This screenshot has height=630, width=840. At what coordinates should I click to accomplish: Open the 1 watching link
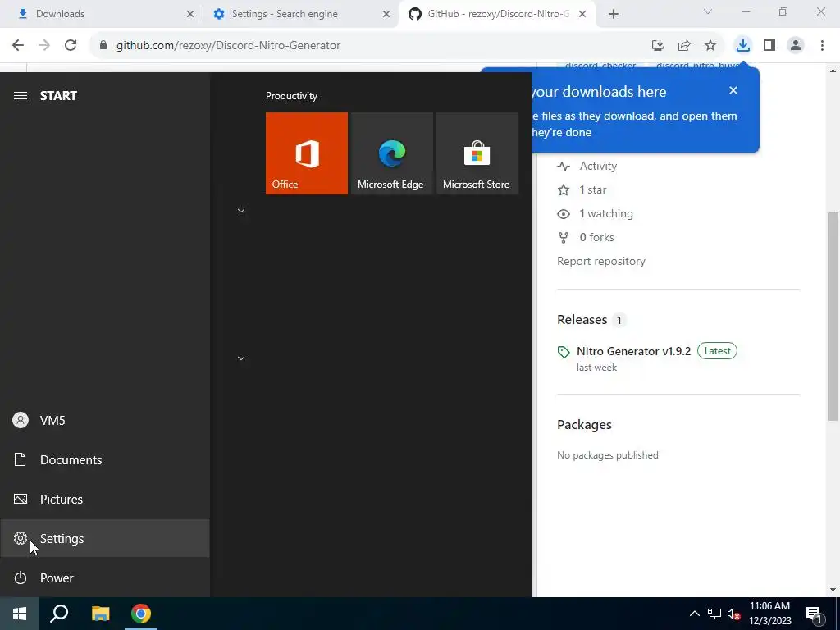(x=606, y=214)
